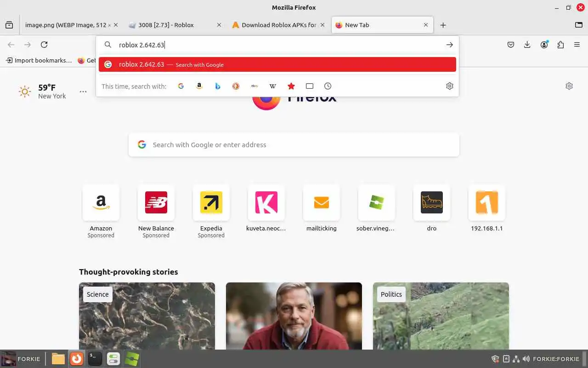Open Firefox View list-all-tabs icon
Image resolution: width=588 pixels, height=368 pixels.
tap(9, 25)
